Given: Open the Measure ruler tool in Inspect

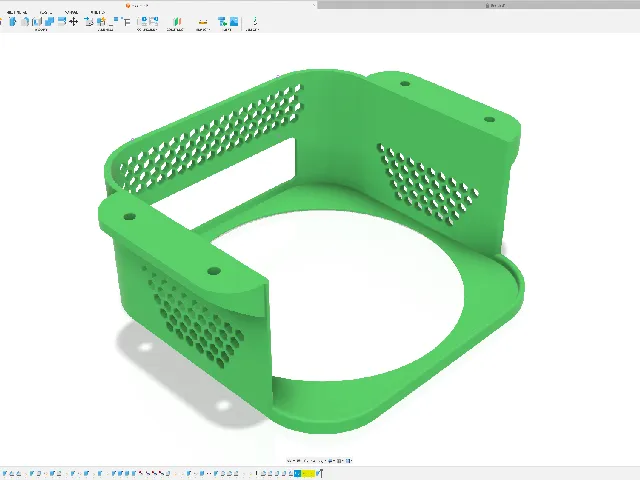Looking at the screenshot, I should (202, 22).
